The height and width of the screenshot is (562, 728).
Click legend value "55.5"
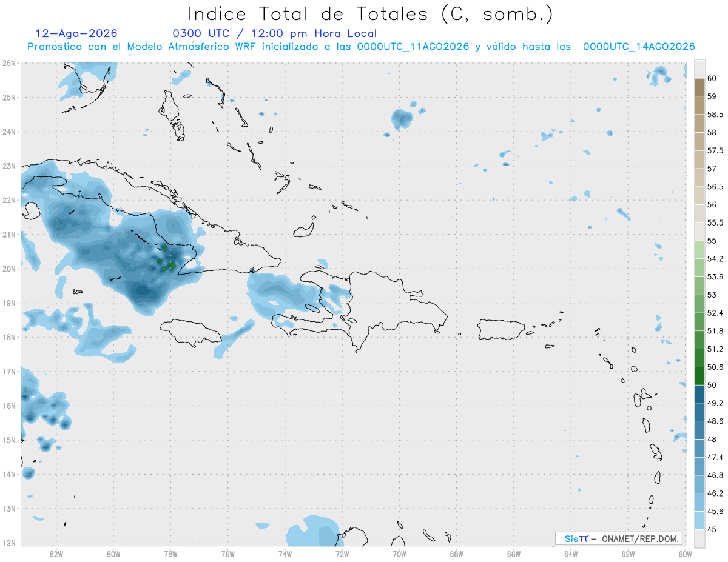tap(715, 222)
